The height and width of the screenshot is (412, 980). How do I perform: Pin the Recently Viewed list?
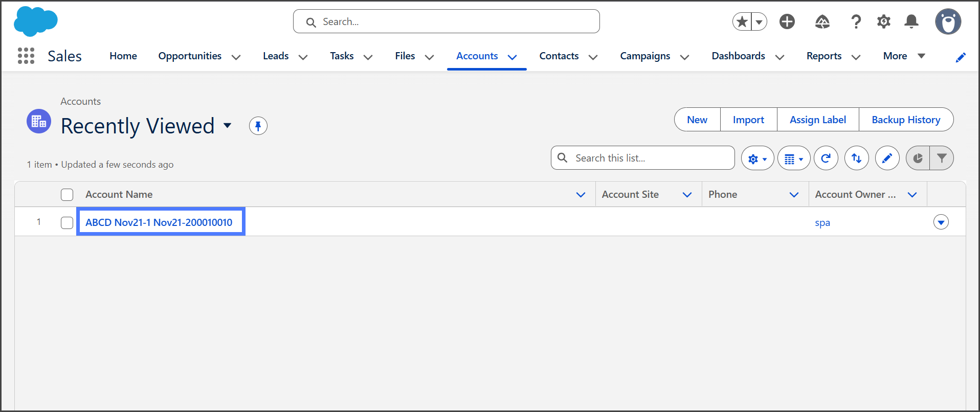tap(258, 126)
